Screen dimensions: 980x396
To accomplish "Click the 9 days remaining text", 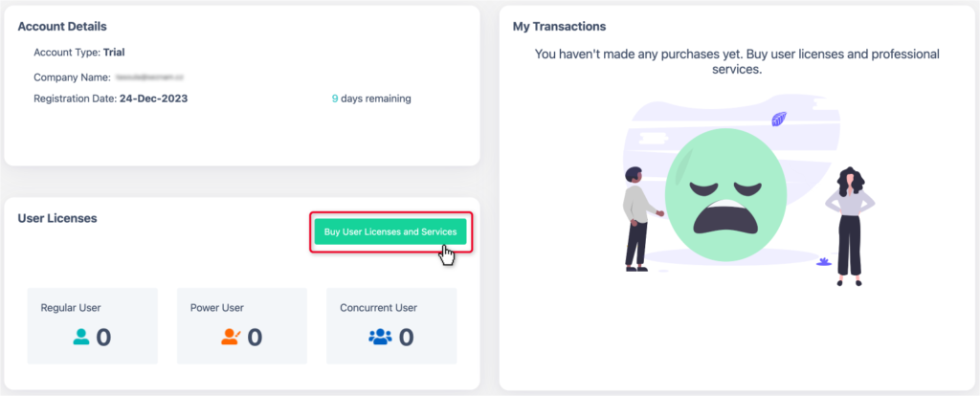I will 371,99.
